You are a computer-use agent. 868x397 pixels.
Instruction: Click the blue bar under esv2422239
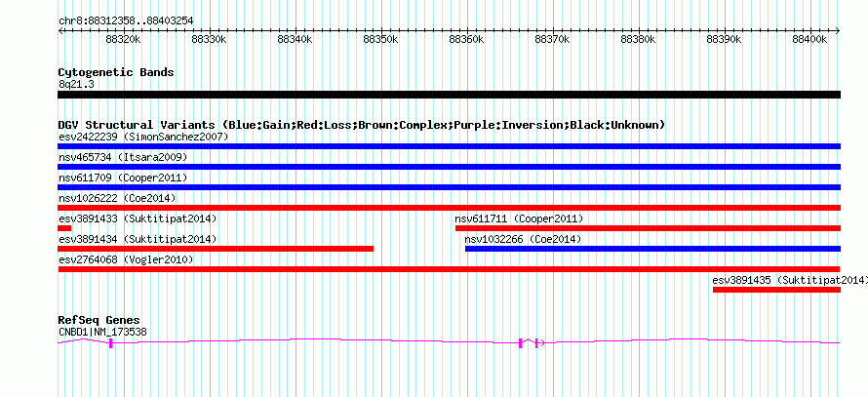click(x=449, y=146)
